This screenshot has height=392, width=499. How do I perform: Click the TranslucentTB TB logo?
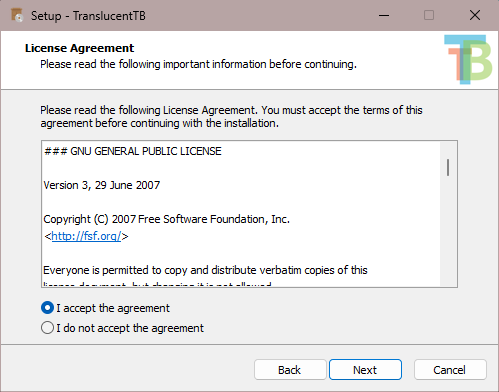pyautogui.click(x=468, y=59)
